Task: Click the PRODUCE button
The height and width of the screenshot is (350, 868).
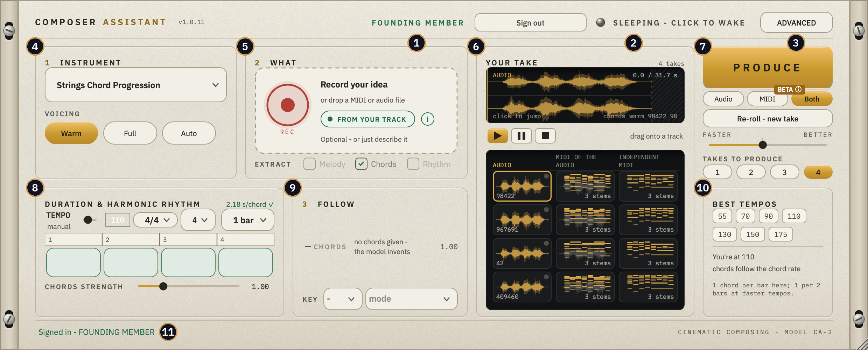Action: tap(768, 68)
